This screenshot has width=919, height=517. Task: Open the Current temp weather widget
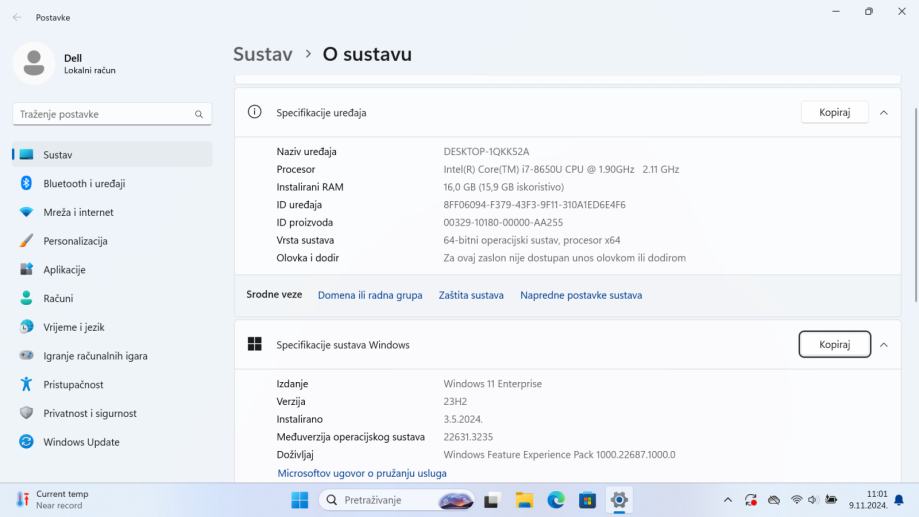(53, 500)
